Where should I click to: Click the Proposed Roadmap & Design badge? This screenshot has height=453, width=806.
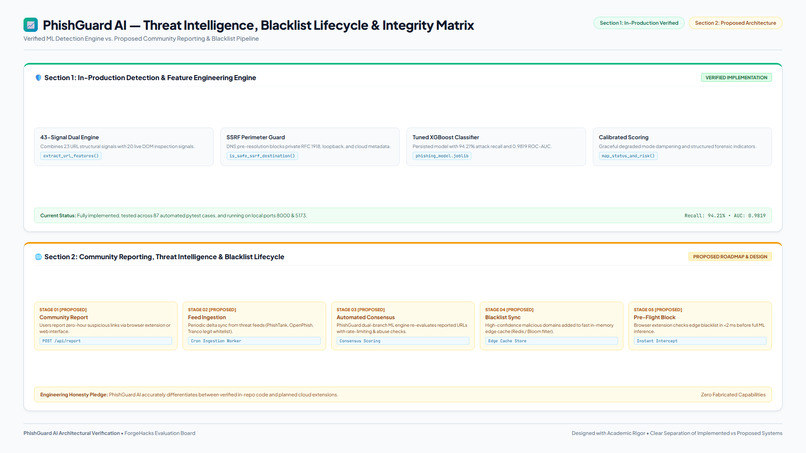pos(730,257)
